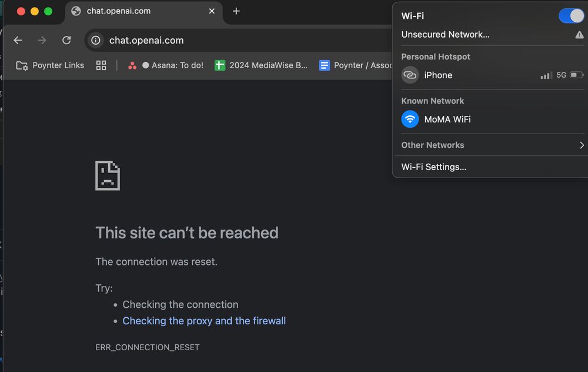Expand the Other Networks list
The width and height of the screenshot is (588, 372).
(x=492, y=145)
